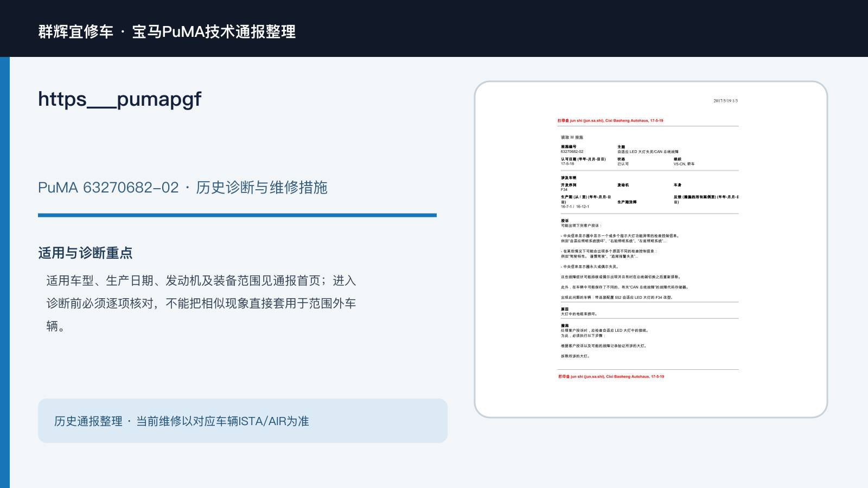The width and height of the screenshot is (868, 488).
Task: Click the 2017/5/19 1/3 date in document
Action: coord(725,101)
